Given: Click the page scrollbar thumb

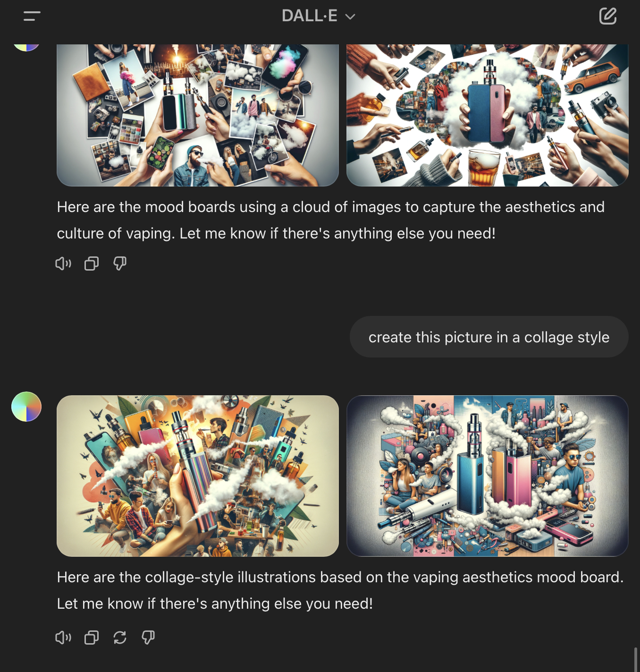Looking at the screenshot, I should (635, 659).
